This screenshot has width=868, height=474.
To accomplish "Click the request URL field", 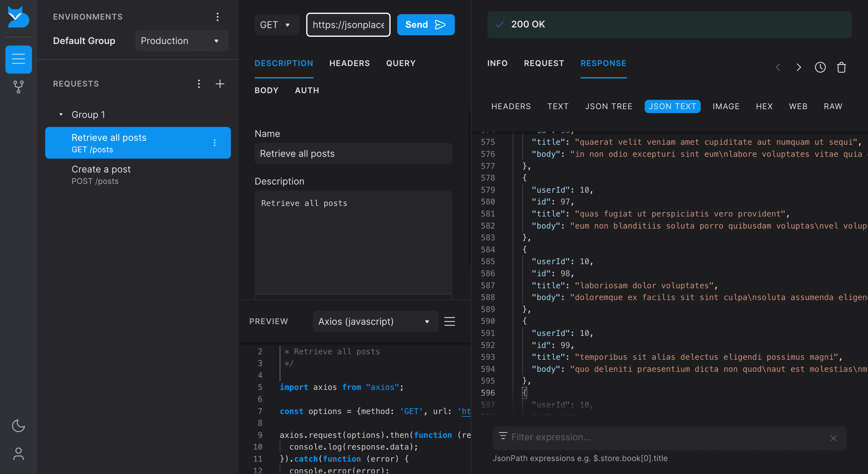I will coord(348,25).
